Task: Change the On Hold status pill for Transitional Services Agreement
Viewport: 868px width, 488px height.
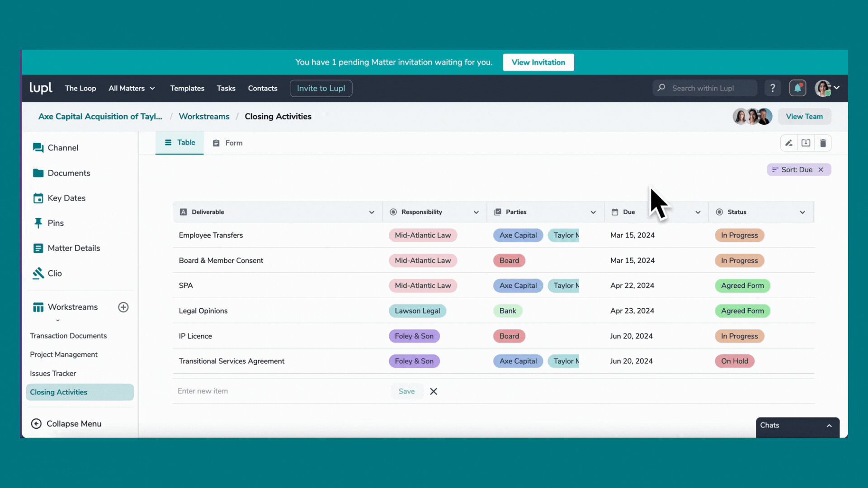Action: tap(734, 361)
